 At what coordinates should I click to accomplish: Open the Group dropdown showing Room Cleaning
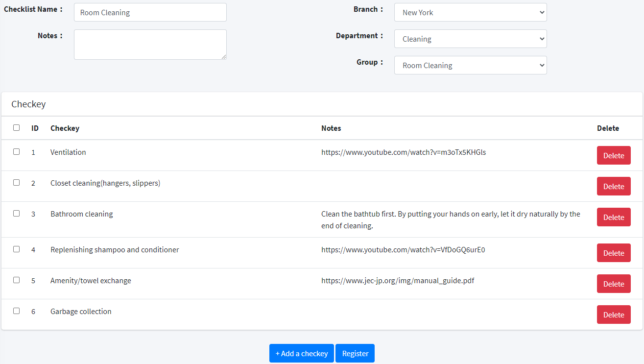point(470,66)
